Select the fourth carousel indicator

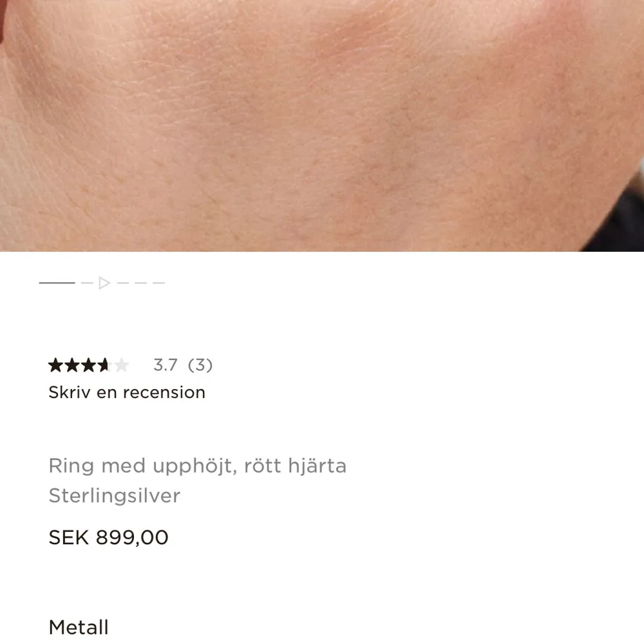point(140,283)
